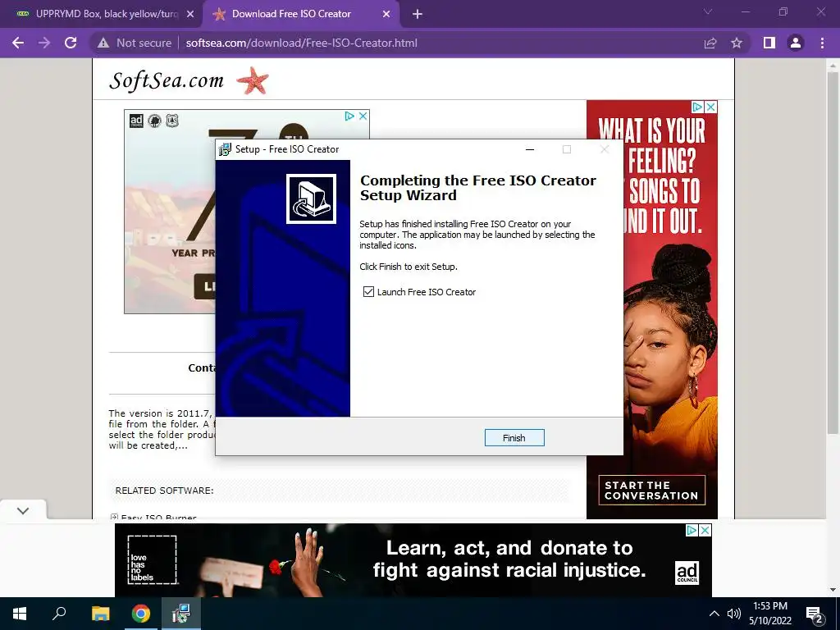Viewport: 840px width, 630px height.
Task: Open Windows taskbar search
Action: (x=59, y=614)
